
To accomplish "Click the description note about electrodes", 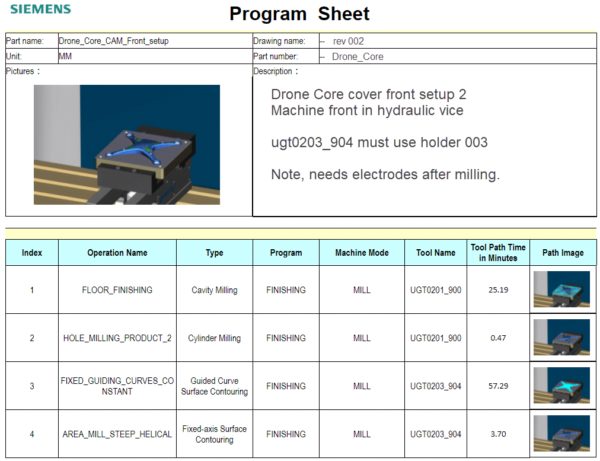I will (385, 175).
